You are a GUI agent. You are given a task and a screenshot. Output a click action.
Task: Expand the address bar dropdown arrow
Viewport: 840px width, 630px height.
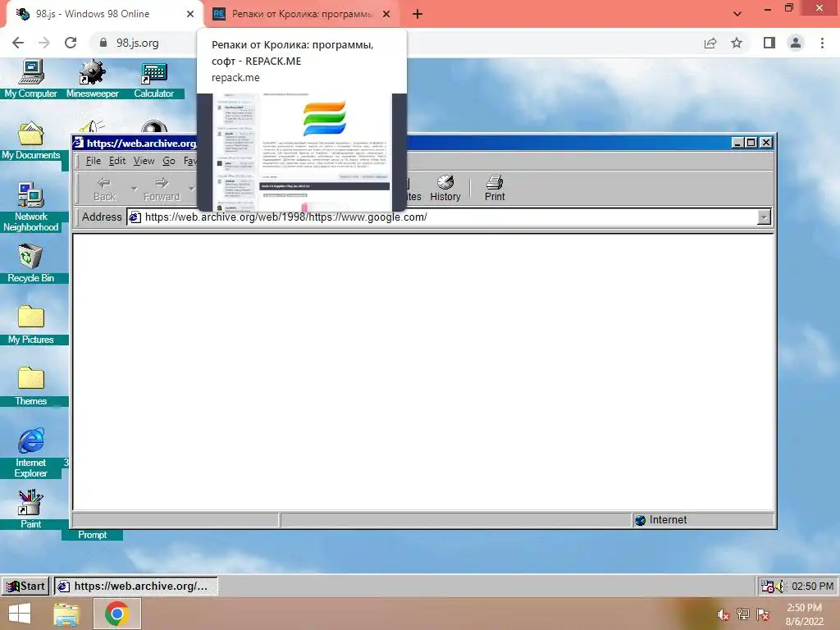(x=764, y=217)
